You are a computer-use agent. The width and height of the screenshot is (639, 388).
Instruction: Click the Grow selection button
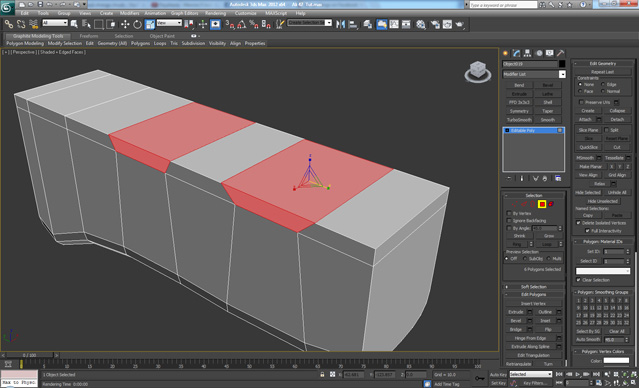pos(549,236)
